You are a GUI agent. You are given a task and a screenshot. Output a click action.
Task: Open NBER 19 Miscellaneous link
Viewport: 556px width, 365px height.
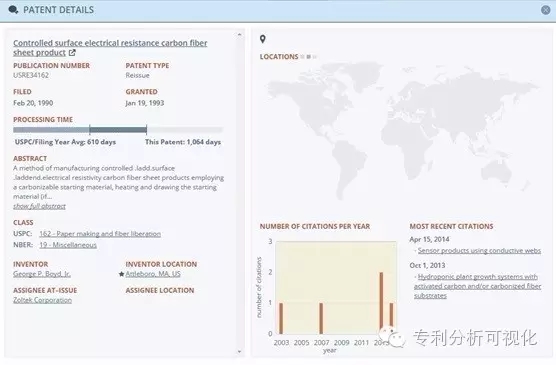point(68,245)
